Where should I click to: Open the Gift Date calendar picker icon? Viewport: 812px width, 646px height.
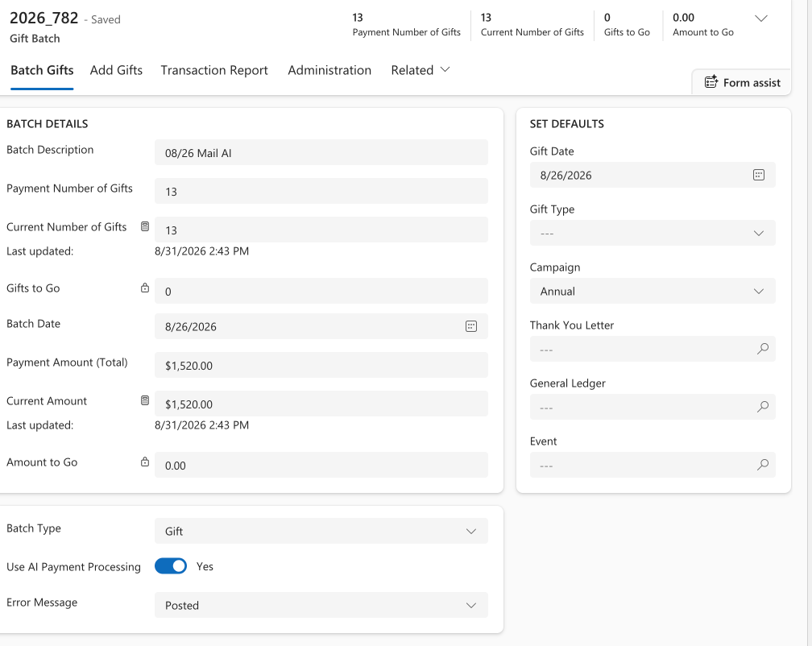pyautogui.click(x=759, y=175)
